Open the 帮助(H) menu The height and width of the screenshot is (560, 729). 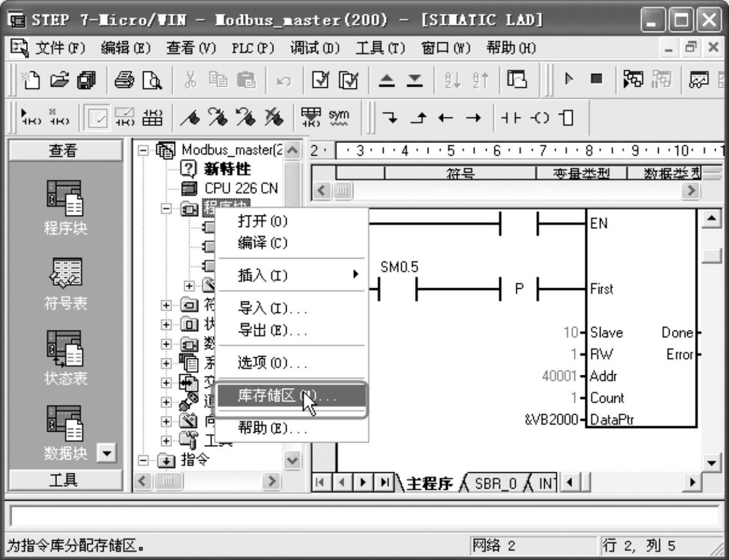pyautogui.click(x=512, y=48)
